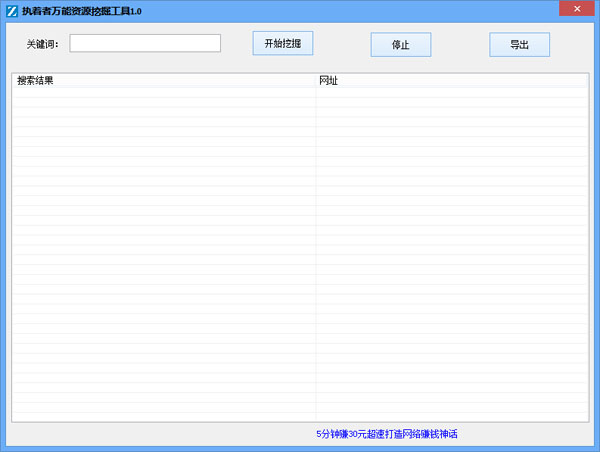Minimize the application window
The image size is (600, 452).
(x=519, y=8)
